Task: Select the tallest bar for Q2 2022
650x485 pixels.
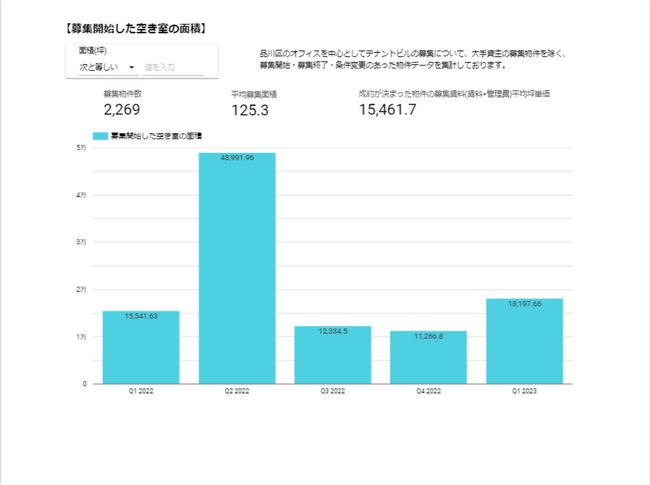Action: tap(237, 268)
